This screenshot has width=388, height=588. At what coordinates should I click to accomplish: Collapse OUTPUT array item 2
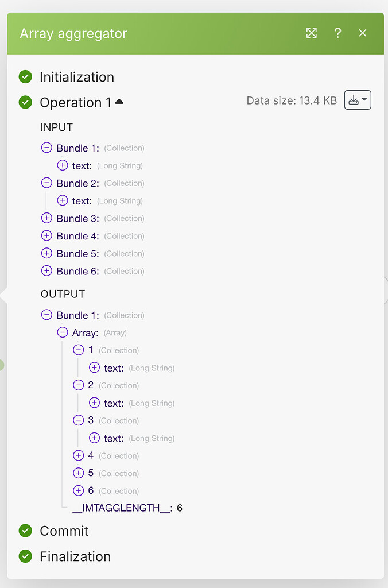click(x=79, y=385)
